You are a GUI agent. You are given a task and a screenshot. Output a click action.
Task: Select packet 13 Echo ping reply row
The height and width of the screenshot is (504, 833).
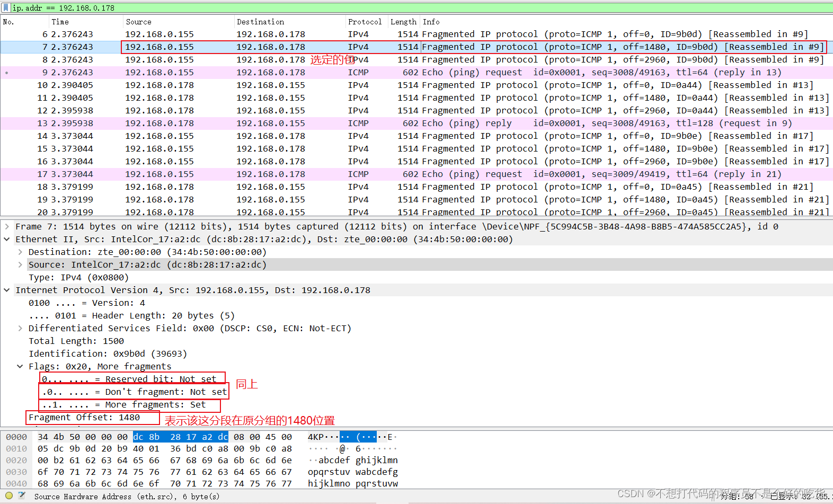[x=416, y=123]
